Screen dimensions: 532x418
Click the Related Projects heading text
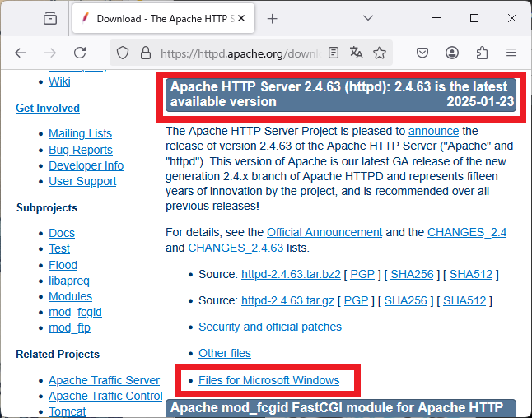point(58,354)
